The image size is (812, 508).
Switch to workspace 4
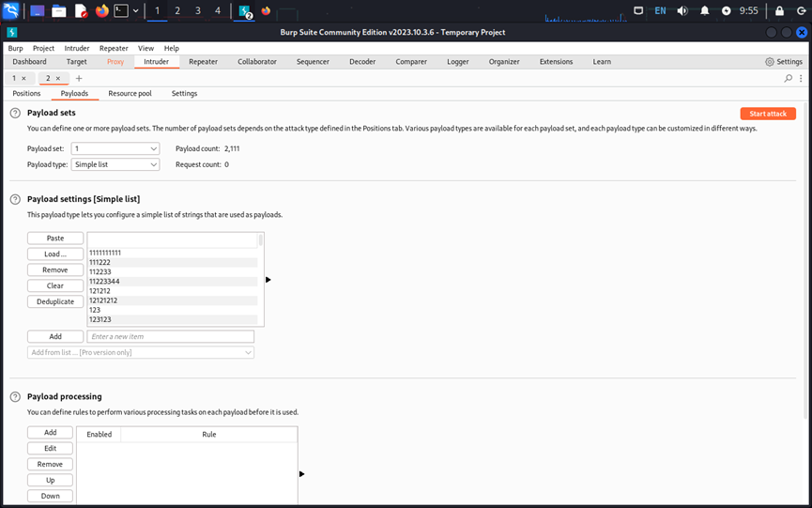[x=218, y=10]
